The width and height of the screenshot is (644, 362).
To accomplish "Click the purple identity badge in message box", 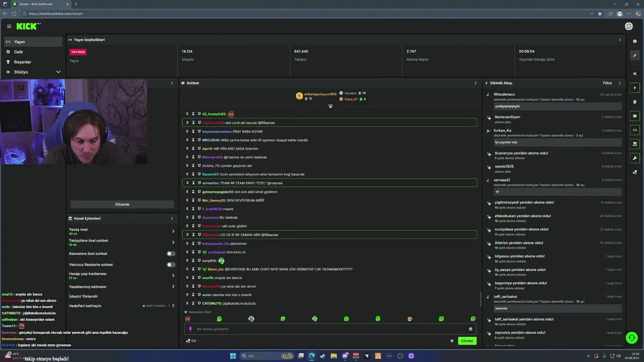I will [190, 329].
